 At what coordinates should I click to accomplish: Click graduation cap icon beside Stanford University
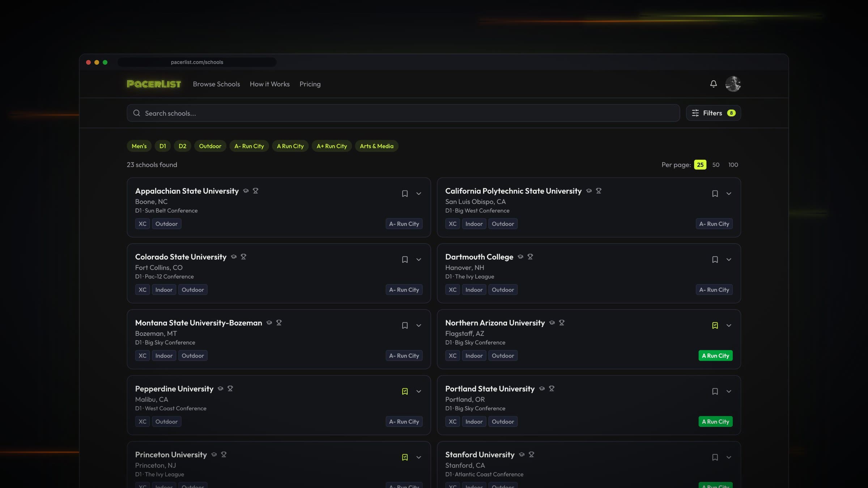click(522, 454)
